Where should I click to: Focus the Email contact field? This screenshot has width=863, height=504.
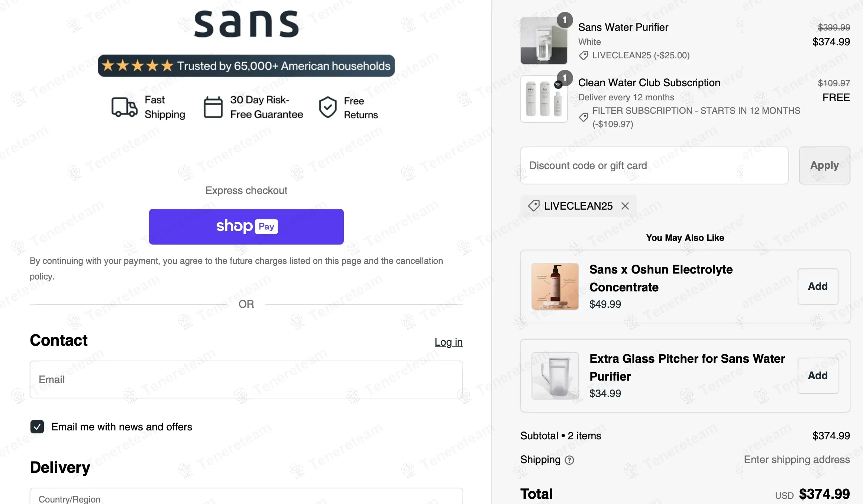point(246,379)
